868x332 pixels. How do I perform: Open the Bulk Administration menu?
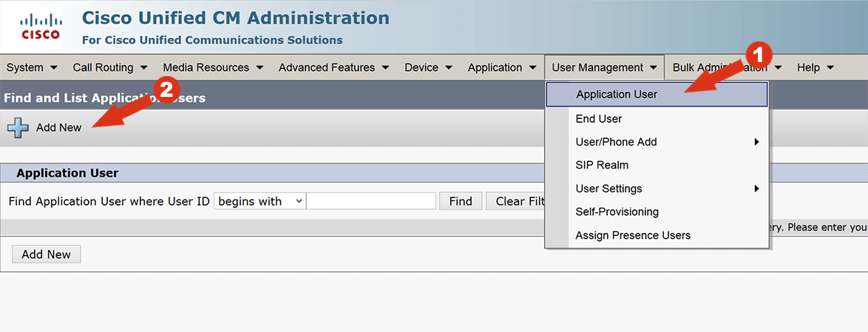[728, 67]
